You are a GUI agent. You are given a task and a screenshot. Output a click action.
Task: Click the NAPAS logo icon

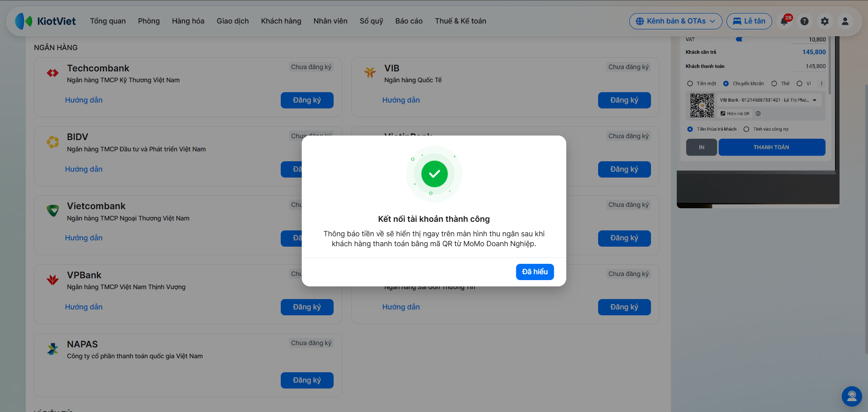(53, 349)
